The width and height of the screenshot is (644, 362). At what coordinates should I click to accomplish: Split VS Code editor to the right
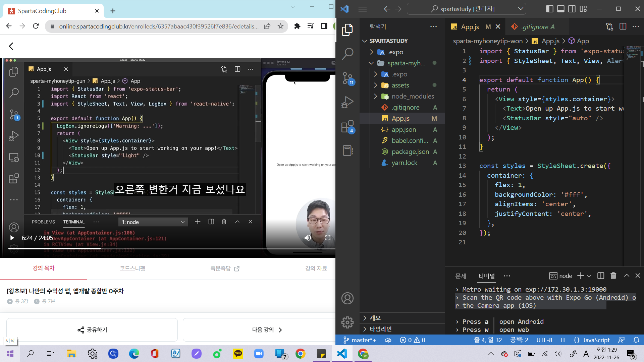click(x=623, y=26)
